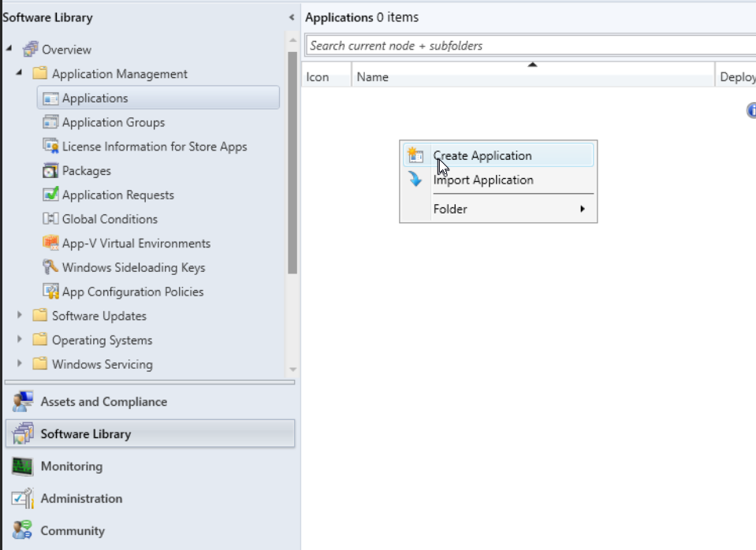Click the App-V Virtual Environments icon
Viewport: 756px width, 550px height.
(50, 243)
